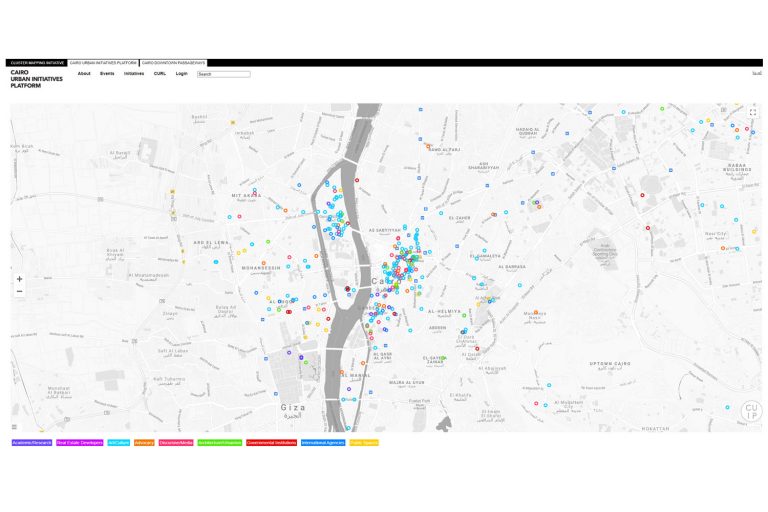768x512 pixels.
Task: Toggle the Art/Culture category filter
Action: pos(118,442)
